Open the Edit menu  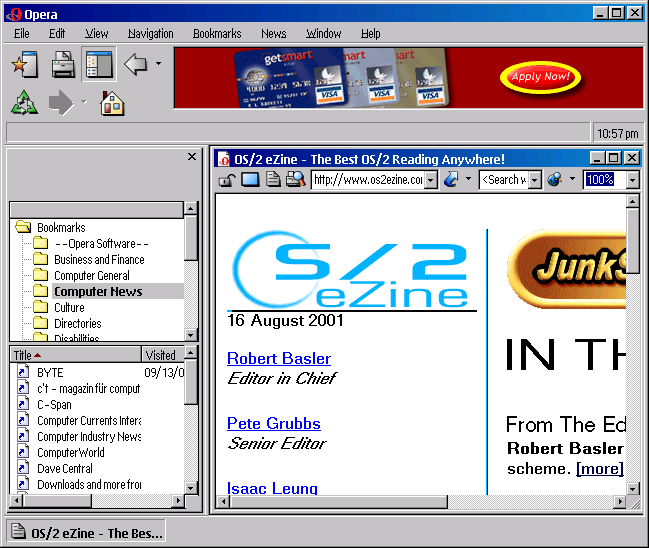[x=57, y=34]
